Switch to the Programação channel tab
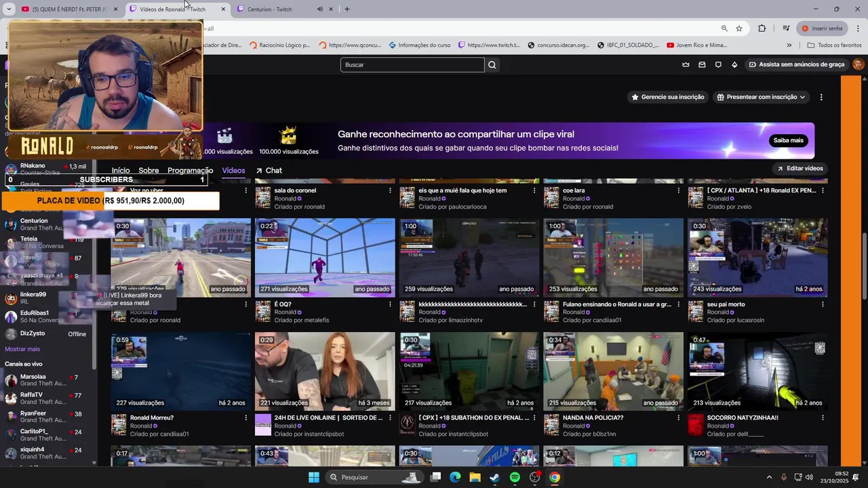Image resolution: width=868 pixels, height=488 pixels. click(x=191, y=171)
